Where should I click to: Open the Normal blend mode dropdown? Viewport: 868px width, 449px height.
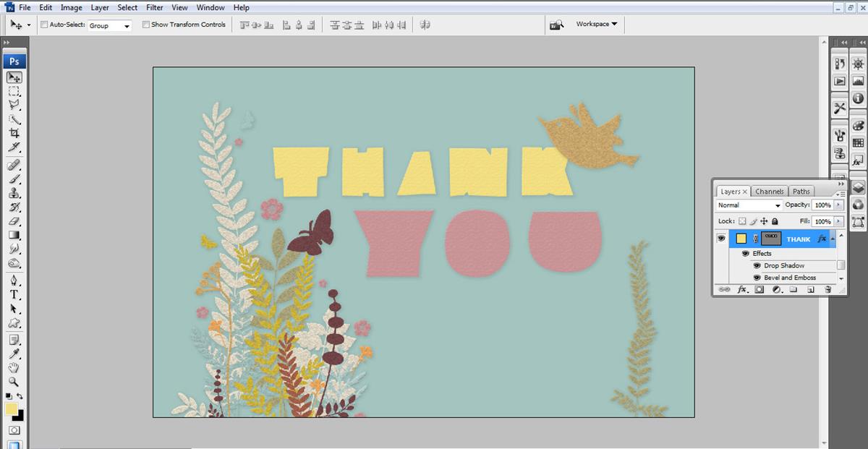click(749, 205)
